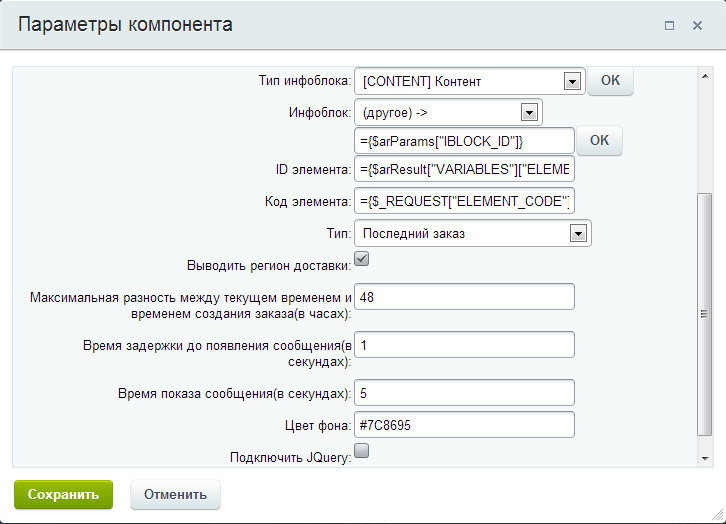Click the Время показа сообщения label
The image size is (726, 524).
(234, 393)
